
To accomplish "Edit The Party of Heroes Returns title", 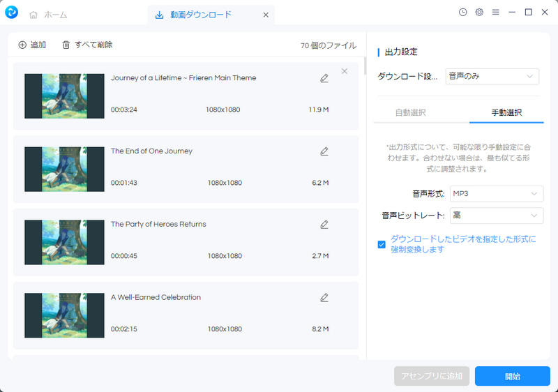I will pyautogui.click(x=324, y=225).
